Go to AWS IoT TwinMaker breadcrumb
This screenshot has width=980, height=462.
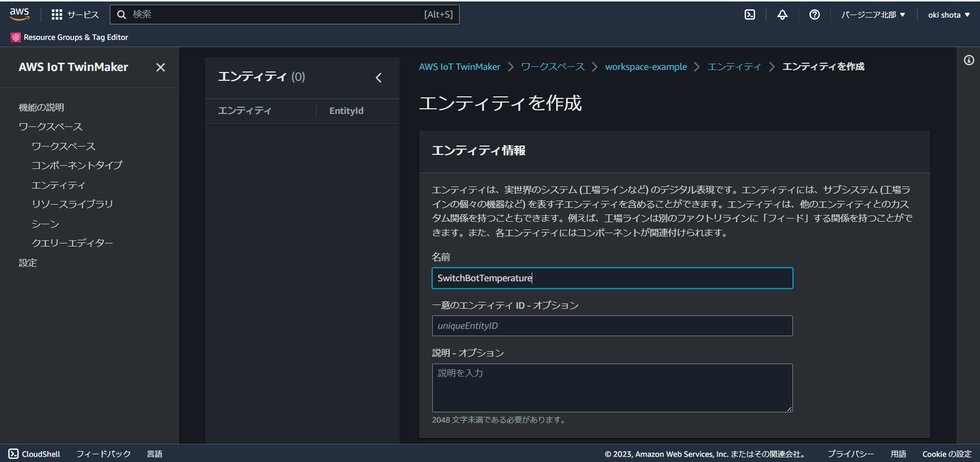tap(460, 67)
